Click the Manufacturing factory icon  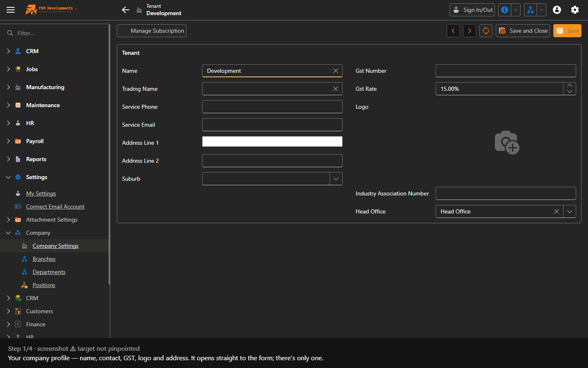pos(18,87)
